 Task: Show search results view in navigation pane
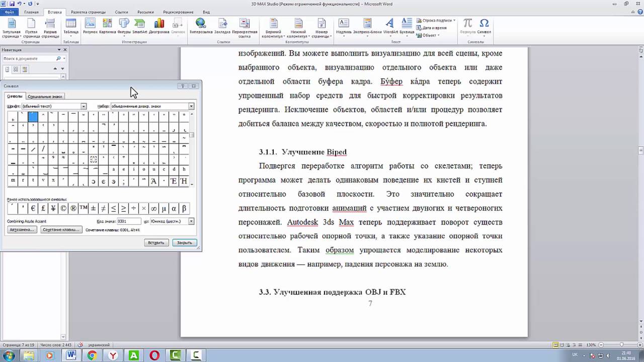[x=24, y=69]
